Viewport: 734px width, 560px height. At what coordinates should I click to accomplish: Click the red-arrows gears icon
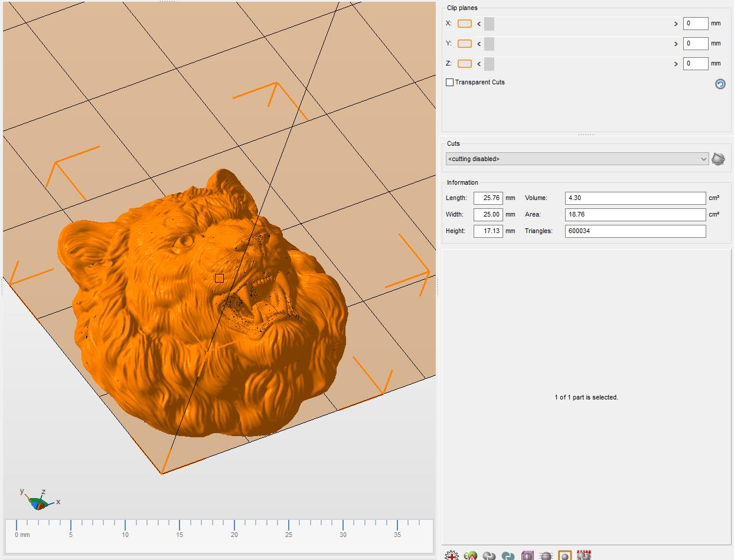click(584, 555)
